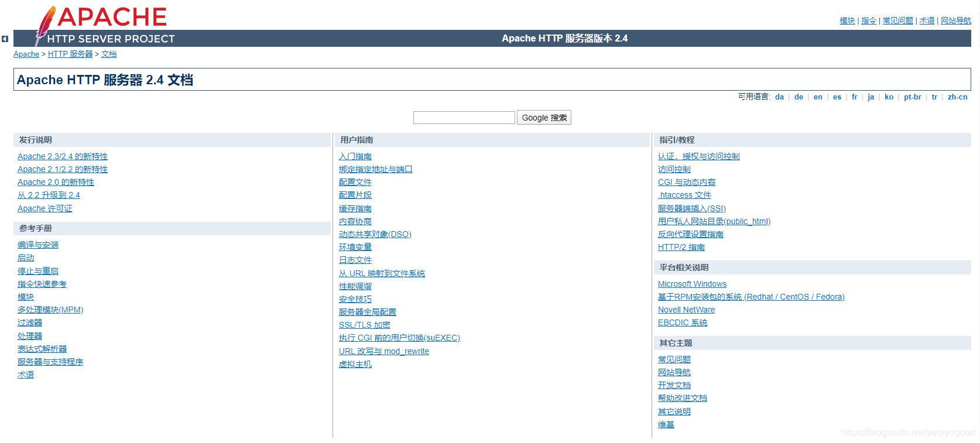Open 缓存指南 link
The image size is (980, 443).
[x=355, y=208]
